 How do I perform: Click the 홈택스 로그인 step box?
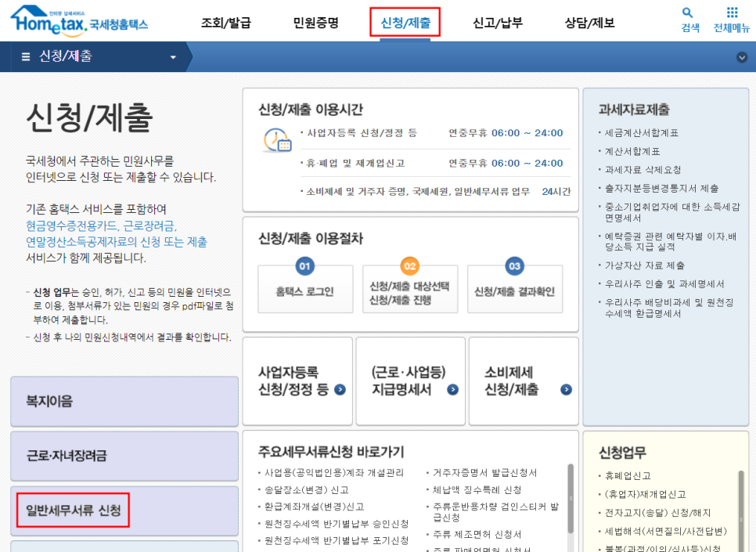click(305, 290)
